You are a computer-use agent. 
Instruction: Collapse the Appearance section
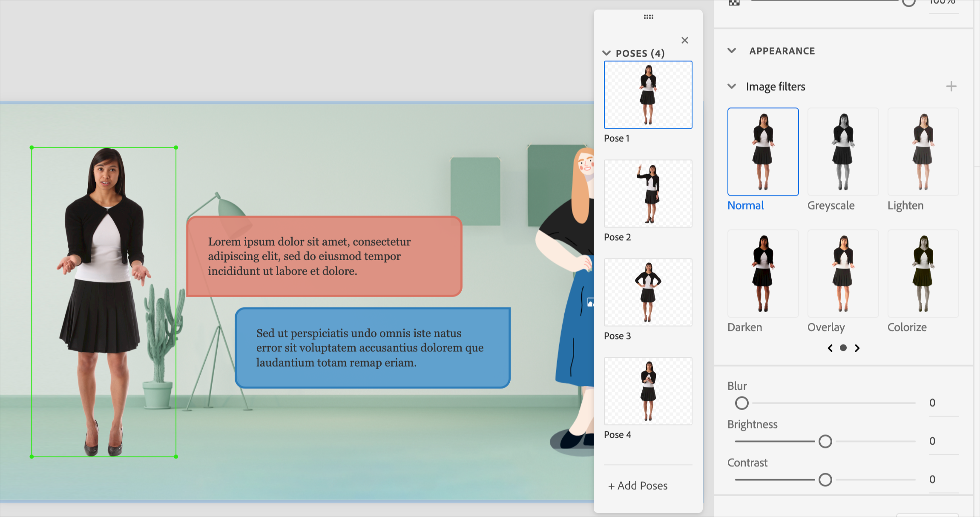pyautogui.click(x=732, y=51)
